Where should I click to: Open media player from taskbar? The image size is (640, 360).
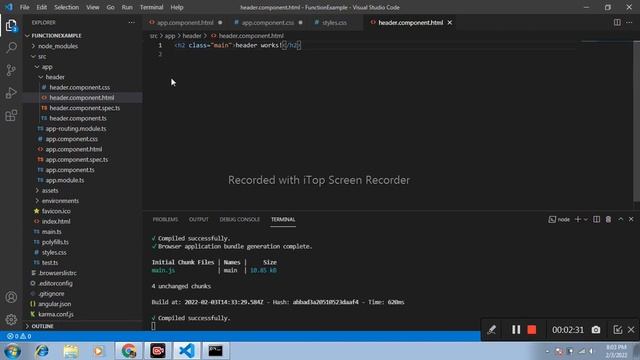point(98,351)
